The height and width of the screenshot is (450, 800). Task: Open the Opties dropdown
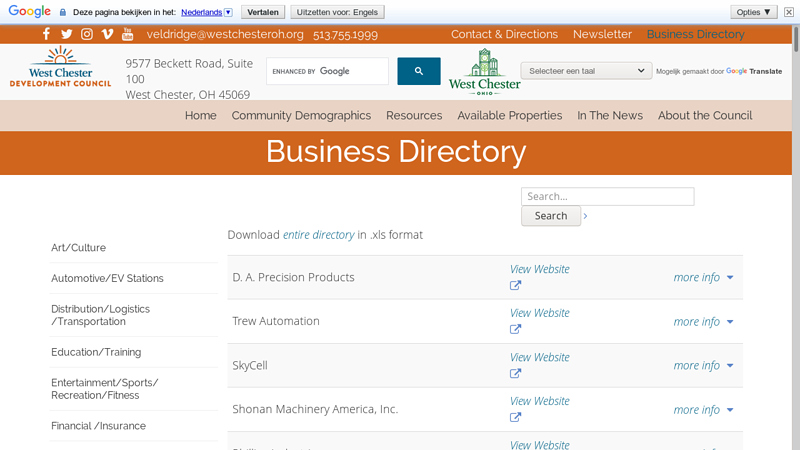(x=754, y=12)
